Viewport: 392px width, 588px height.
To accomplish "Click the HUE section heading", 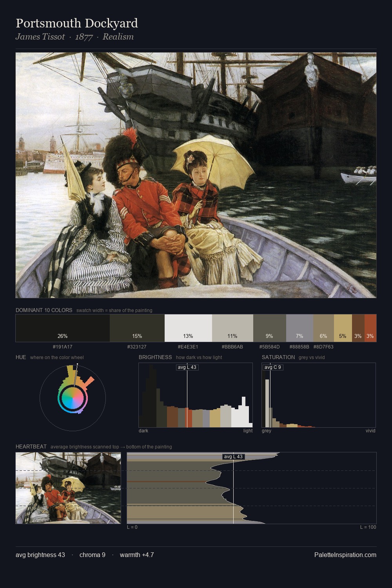I will click(x=21, y=357).
